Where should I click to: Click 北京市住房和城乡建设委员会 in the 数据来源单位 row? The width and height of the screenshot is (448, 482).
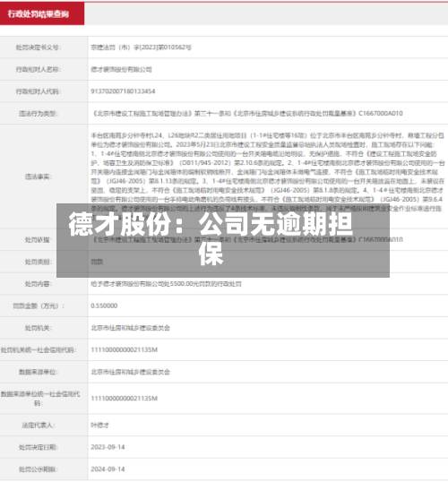pyautogui.click(x=131, y=372)
